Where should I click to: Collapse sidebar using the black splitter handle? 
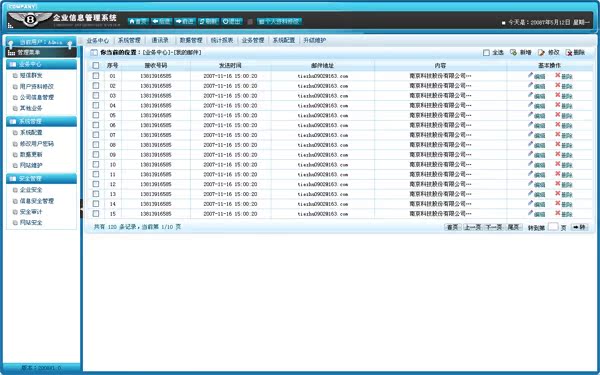pyautogui.click(x=82, y=209)
